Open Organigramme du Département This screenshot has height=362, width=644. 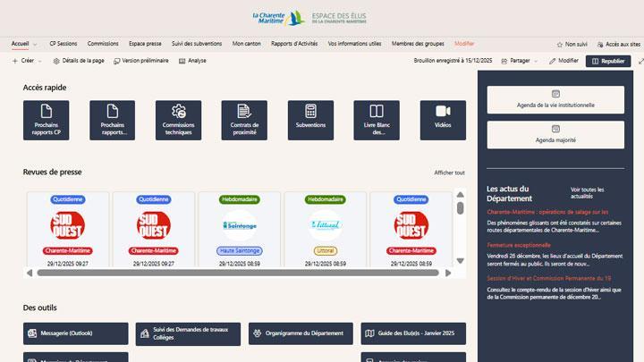point(301,333)
